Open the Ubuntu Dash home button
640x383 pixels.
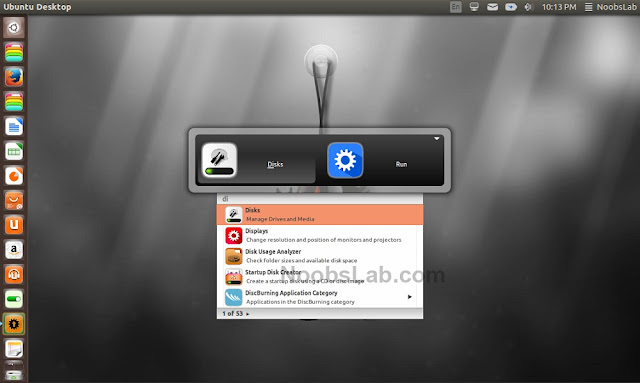point(14,28)
